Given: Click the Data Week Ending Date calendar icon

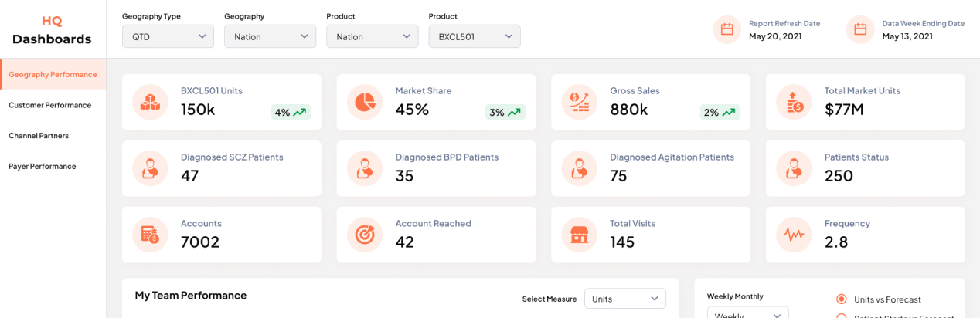Looking at the screenshot, I should 860,29.
